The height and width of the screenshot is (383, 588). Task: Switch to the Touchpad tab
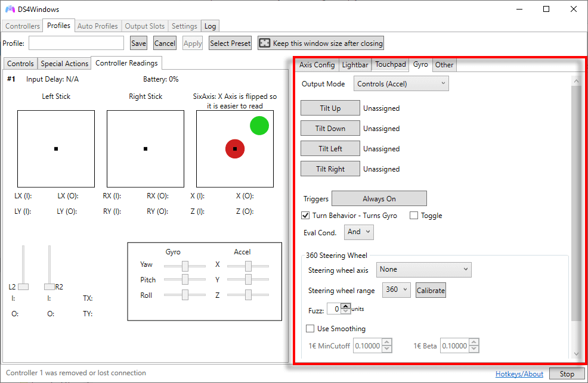pos(391,64)
